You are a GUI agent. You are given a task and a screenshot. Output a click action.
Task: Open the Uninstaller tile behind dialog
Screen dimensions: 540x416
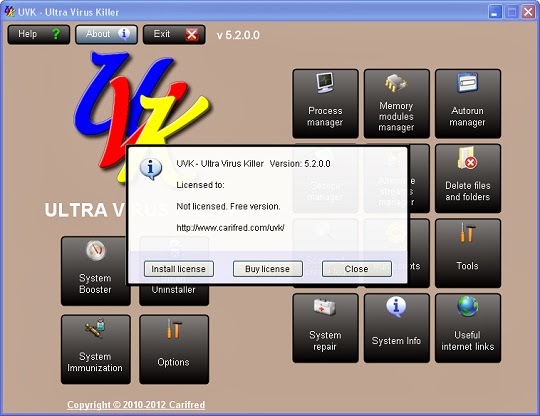click(174, 295)
